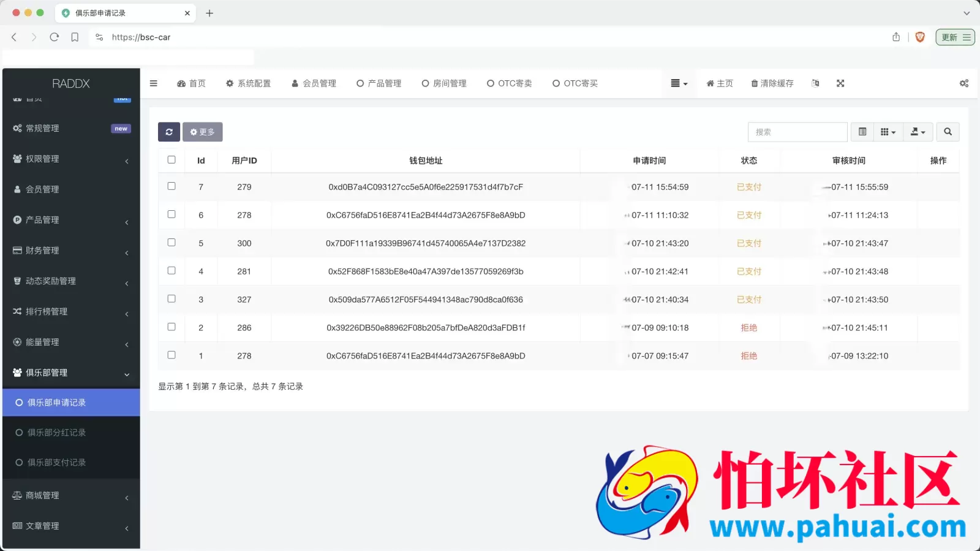Switch to the 首页 tab
Screen dimensions: 980x551
[x=191, y=83]
